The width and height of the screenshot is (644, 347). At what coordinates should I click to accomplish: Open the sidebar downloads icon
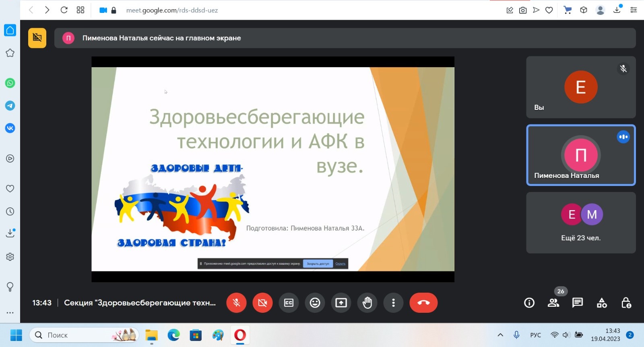coord(10,233)
